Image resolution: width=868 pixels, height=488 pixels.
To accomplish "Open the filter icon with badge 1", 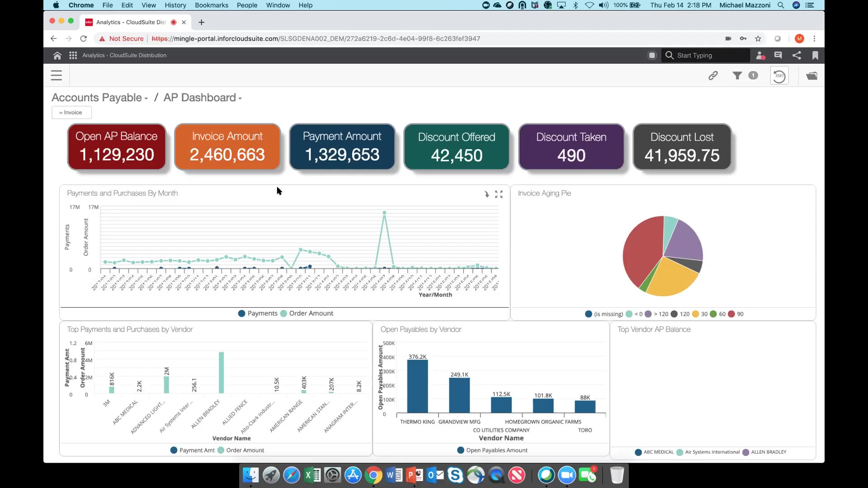I will (737, 75).
